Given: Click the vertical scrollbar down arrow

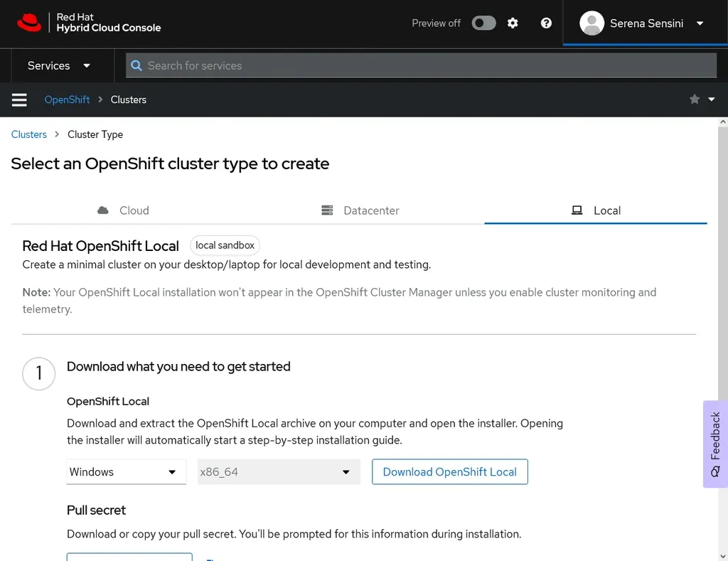Looking at the screenshot, I should (723, 556).
